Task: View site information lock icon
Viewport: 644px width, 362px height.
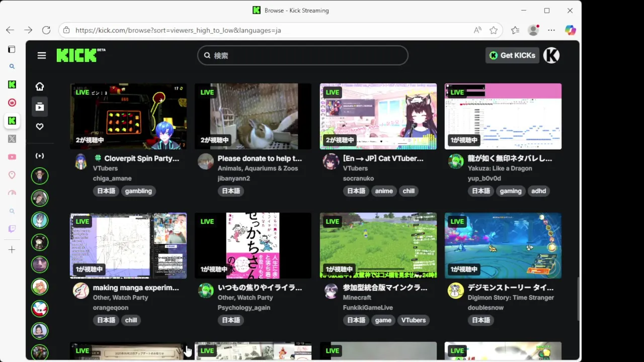Action: click(x=66, y=30)
